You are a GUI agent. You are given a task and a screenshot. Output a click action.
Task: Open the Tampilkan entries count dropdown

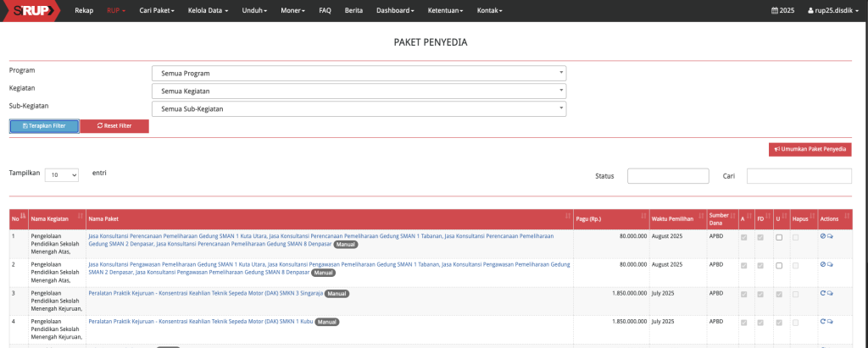click(61, 174)
